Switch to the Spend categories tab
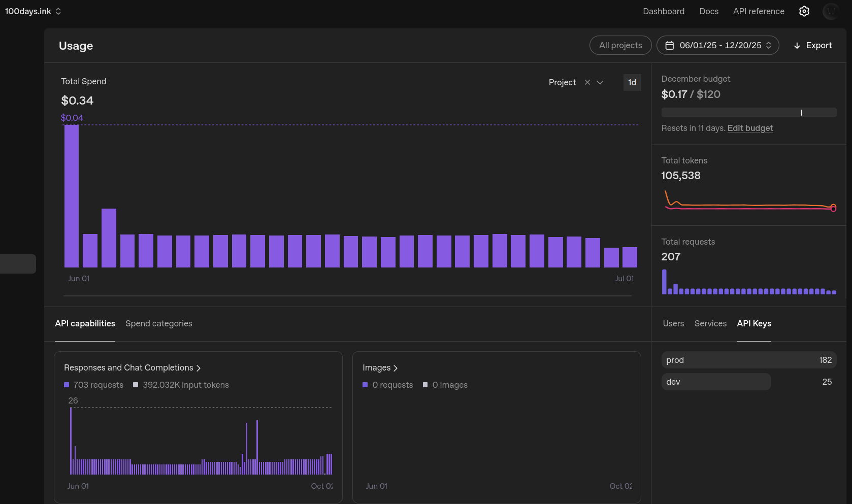The width and height of the screenshot is (852, 504). (x=158, y=323)
